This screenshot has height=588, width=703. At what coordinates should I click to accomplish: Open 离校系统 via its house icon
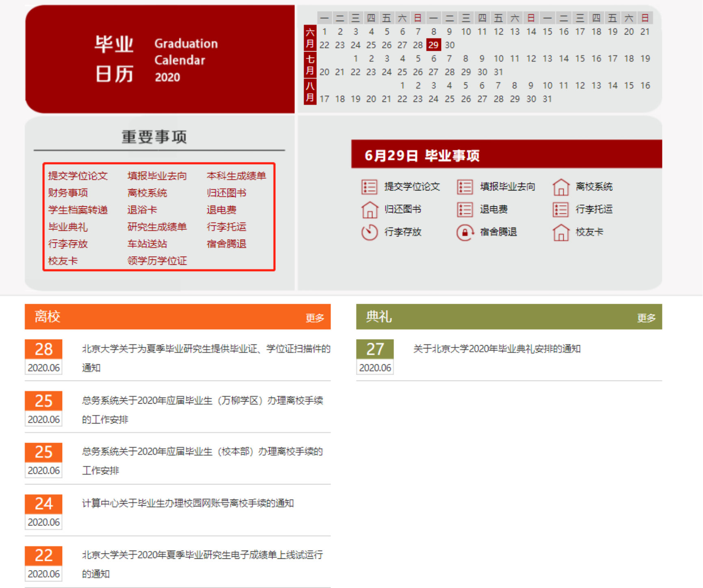click(x=561, y=186)
